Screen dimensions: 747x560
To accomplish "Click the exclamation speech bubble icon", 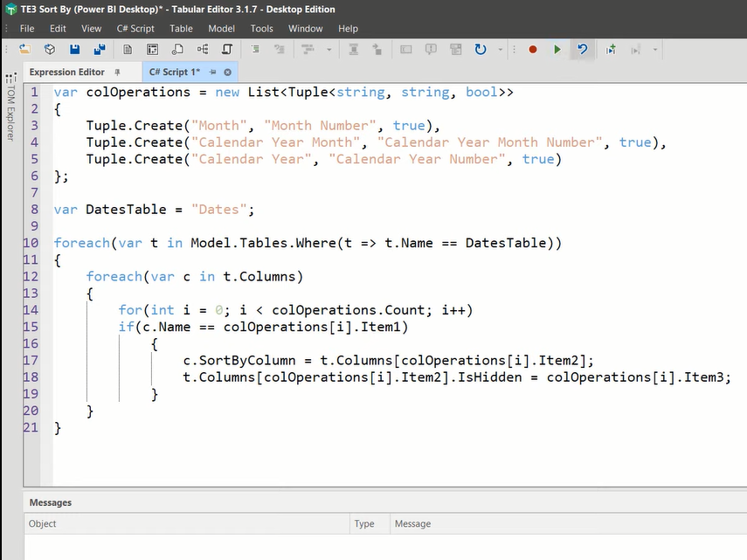I will [x=431, y=50].
